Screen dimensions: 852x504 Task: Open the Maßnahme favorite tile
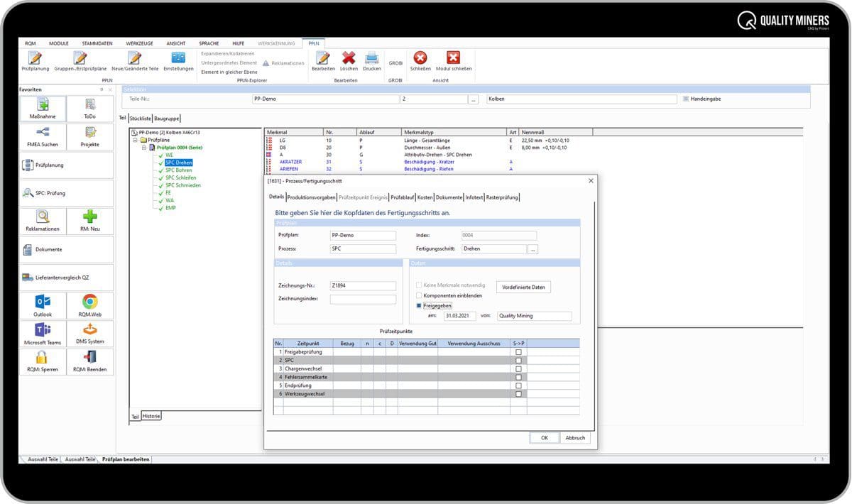[x=43, y=109]
